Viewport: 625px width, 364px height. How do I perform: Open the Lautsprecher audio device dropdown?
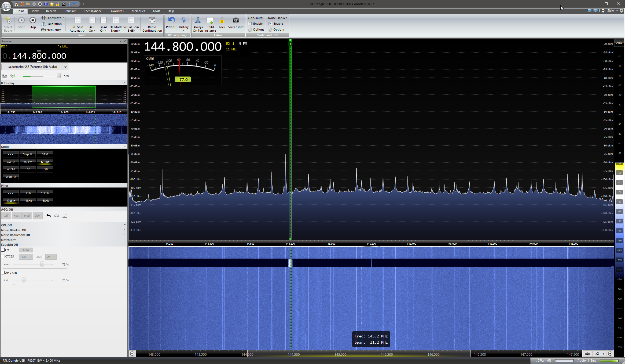click(35, 67)
